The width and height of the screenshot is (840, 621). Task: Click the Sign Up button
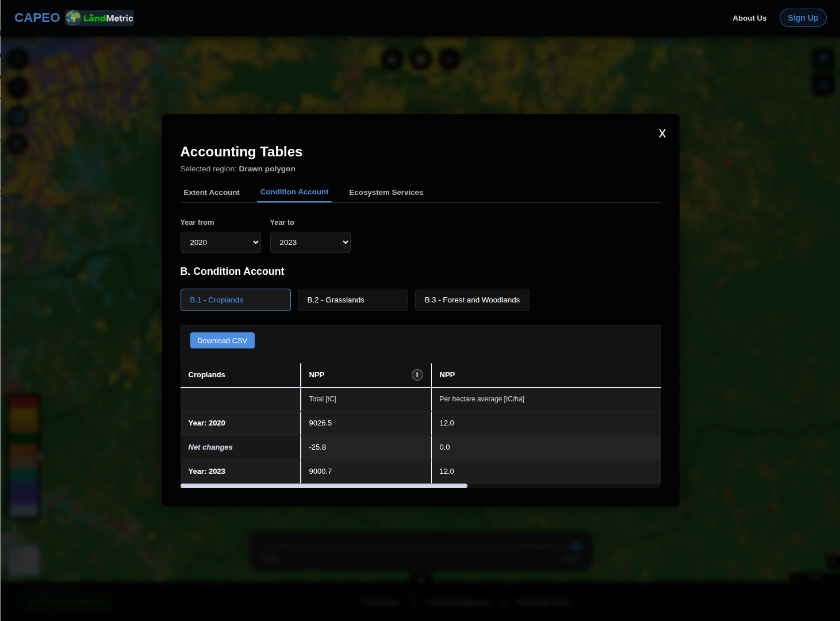tap(803, 18)
